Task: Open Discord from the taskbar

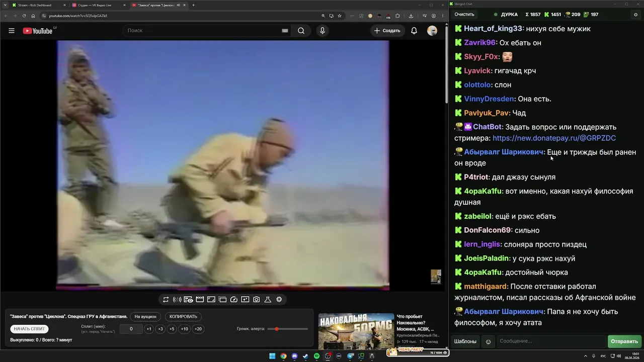Action: [x=294, y=356]
